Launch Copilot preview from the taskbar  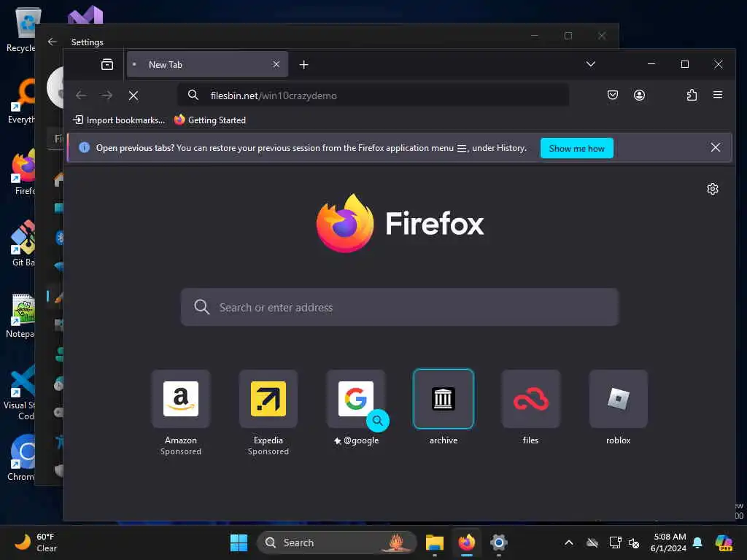pyautogui.click(x=724, y=542)
